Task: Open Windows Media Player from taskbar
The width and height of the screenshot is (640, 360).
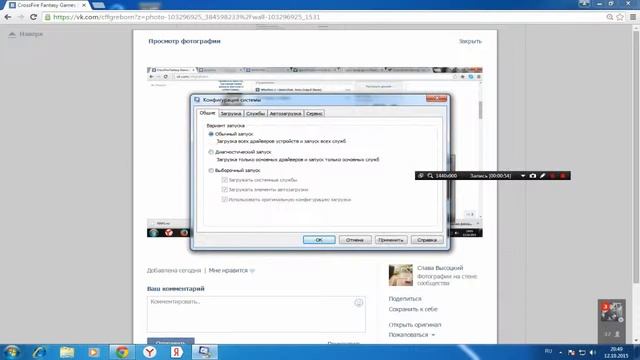Action: click(94, 352)
